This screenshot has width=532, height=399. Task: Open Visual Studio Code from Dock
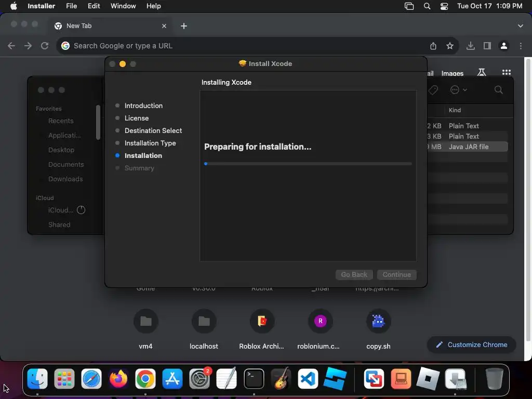[x=308, y=378]
